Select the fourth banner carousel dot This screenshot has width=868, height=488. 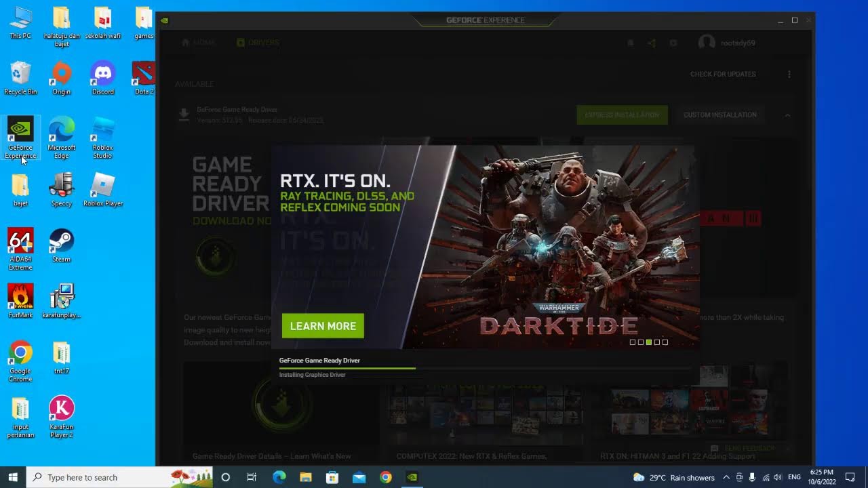click(x=657, y=342)
